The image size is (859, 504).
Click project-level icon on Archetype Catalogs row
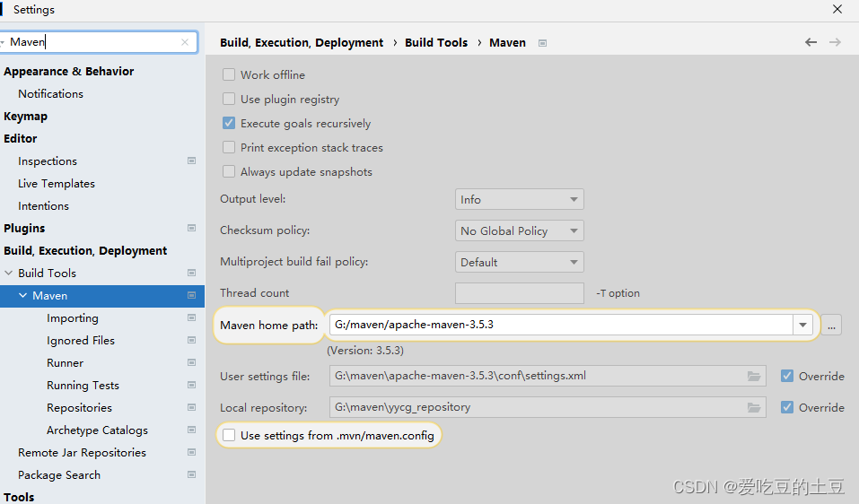[192, 430]
